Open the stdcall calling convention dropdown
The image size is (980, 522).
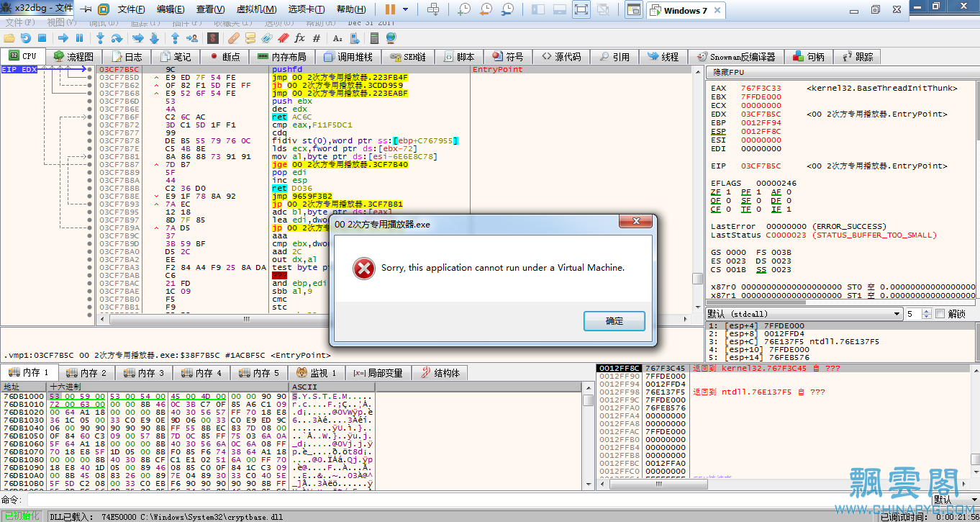point(804,314)
